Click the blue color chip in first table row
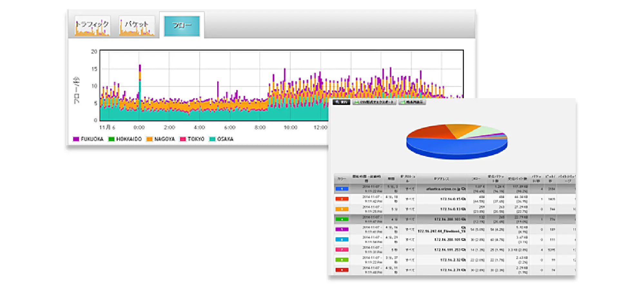 tap(342, 189)
